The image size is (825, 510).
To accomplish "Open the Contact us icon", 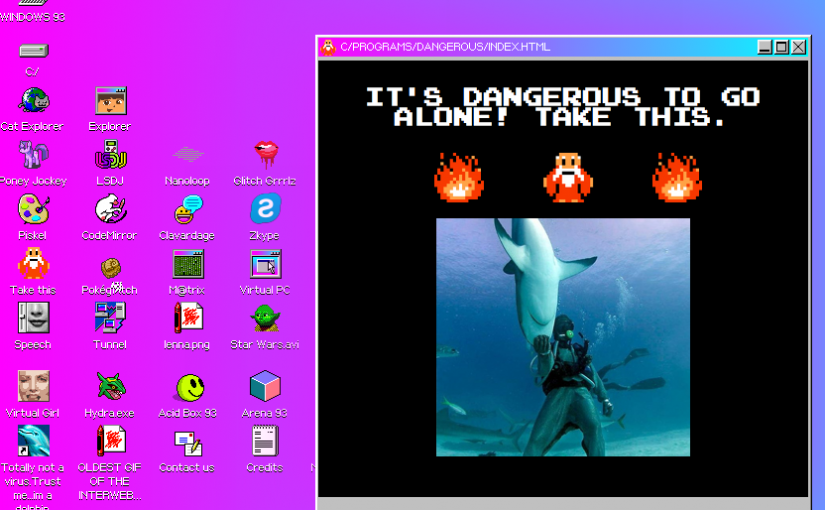I will (x=188, y=443).
